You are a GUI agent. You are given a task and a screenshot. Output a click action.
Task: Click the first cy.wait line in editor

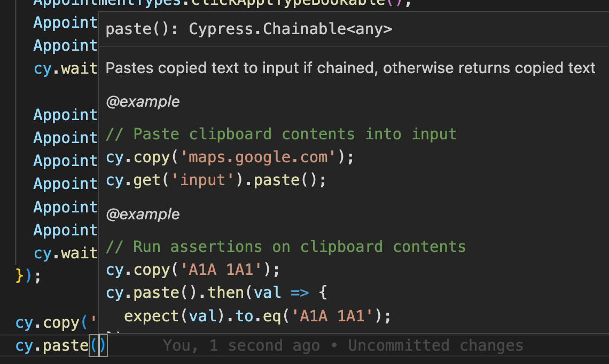click(65, 69)
